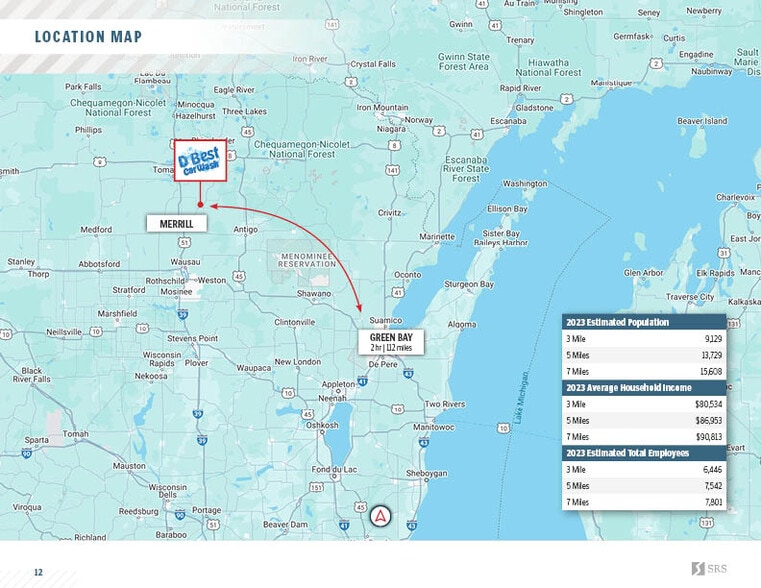Click the 6,446 total employees value
761x588 pixels.
coord(711,469)
